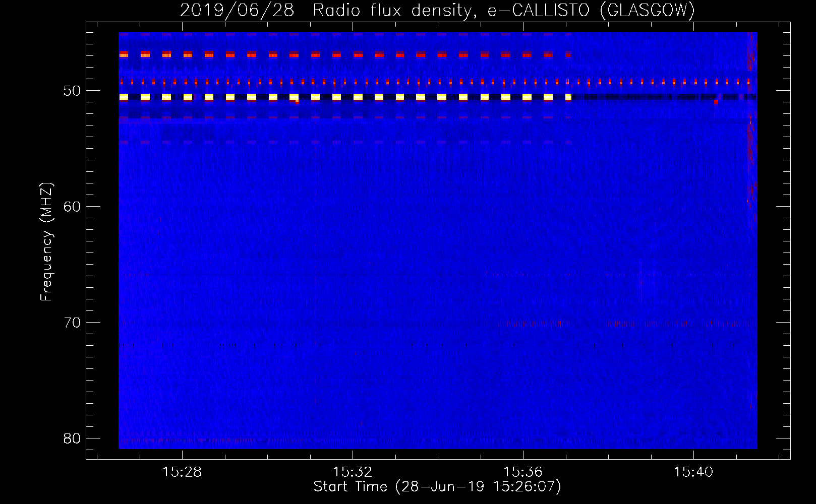Click the 15:32 time tick label
This screenshot has height=504, width=816.
(353, 472)
